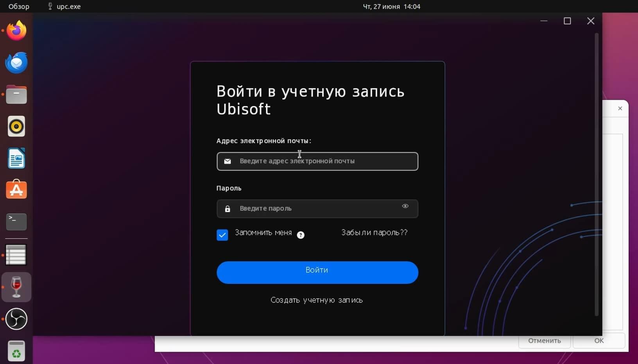Open Firefox from the dock
Screen dimensions: 638x364
click(x=16, y=30)
